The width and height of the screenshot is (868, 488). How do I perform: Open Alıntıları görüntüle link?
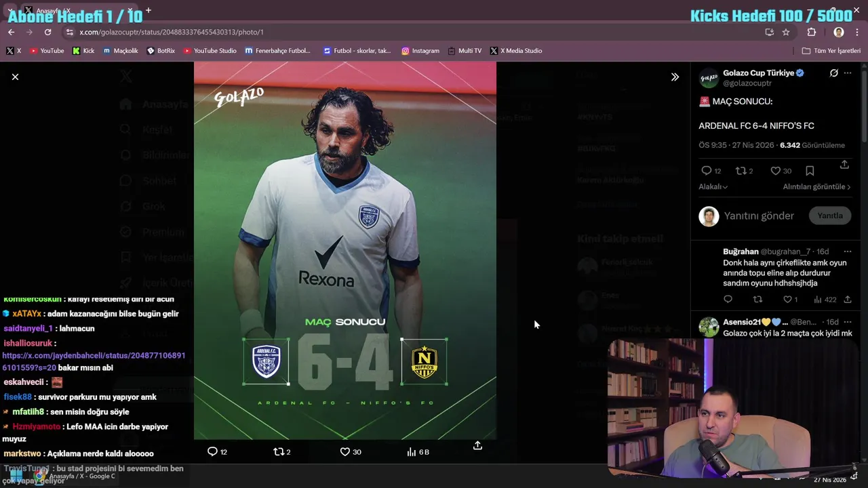point(817,187)
